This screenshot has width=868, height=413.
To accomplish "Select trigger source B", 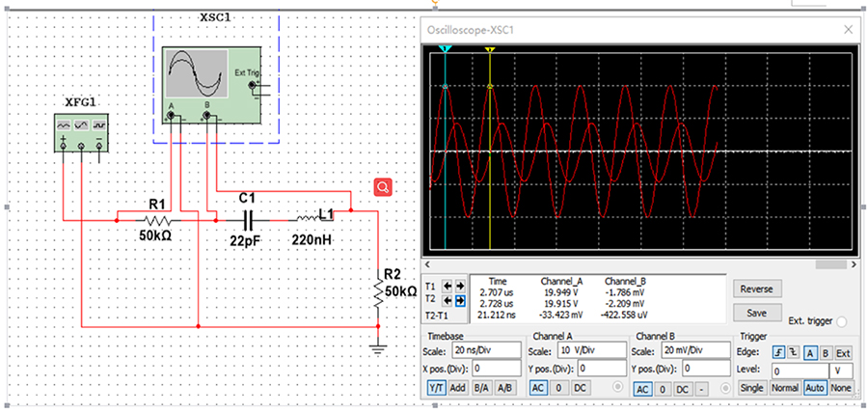I will pos(825,352).
